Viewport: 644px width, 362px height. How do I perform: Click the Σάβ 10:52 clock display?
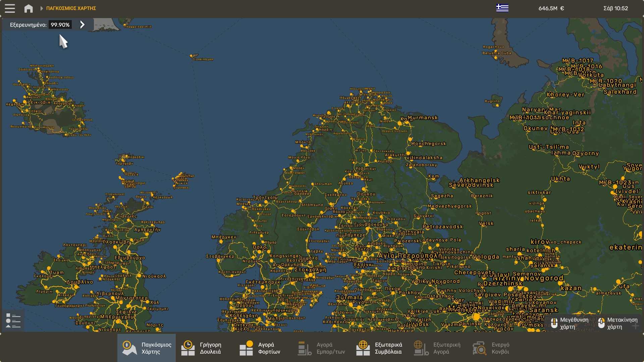pyautogui.click(x=615, y=8)
